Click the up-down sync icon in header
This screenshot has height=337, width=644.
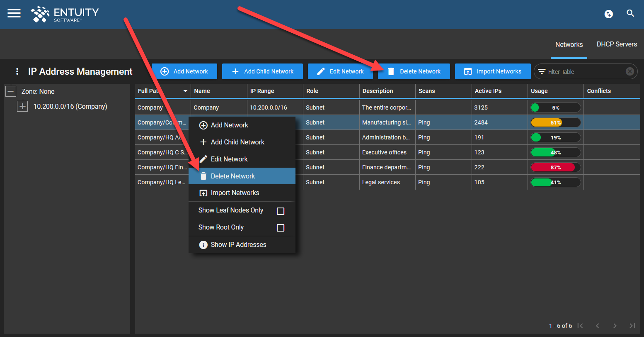608,14
